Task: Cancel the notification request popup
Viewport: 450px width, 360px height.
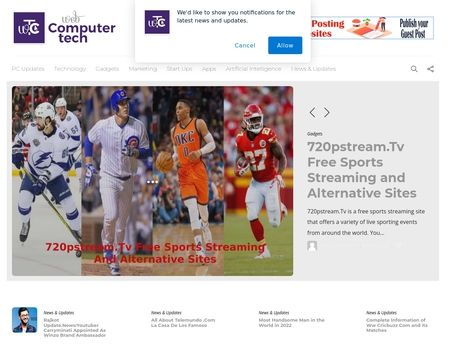Action: (x=245, y=45)
